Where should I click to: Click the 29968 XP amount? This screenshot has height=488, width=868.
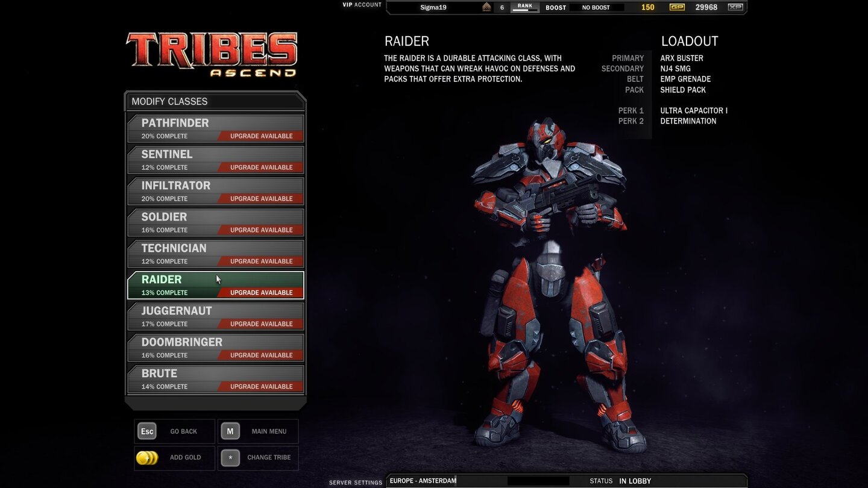(x=706, y=7)
